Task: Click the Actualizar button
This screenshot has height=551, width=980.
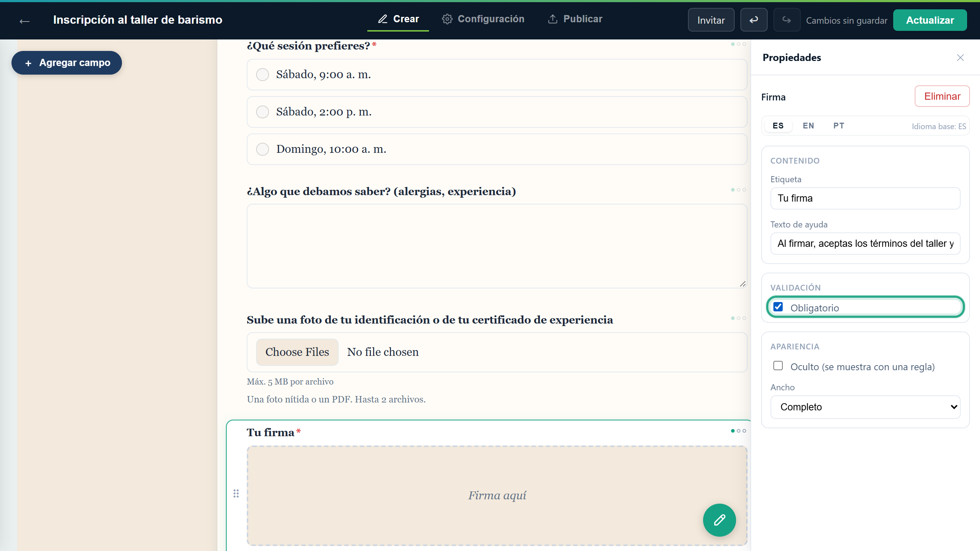Action: coord(929,20)
